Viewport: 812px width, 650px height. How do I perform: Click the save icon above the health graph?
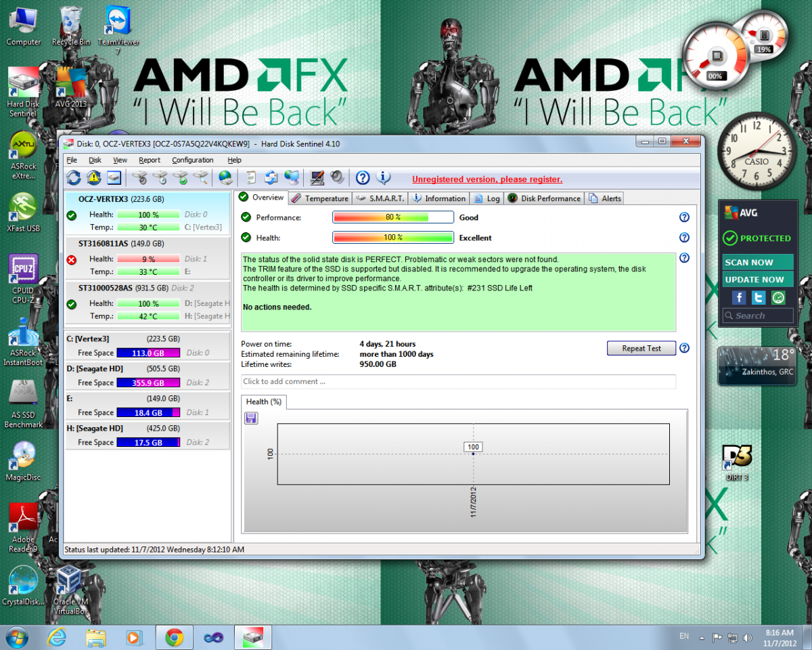coord(251,418)
